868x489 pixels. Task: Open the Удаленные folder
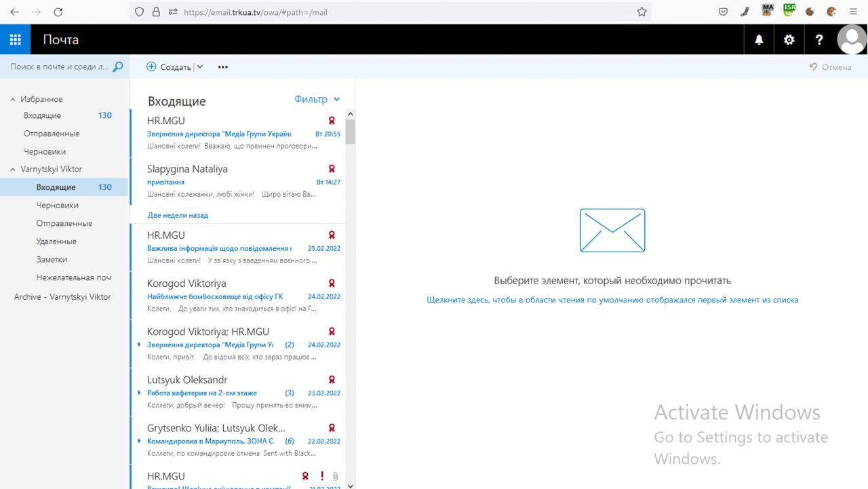click(56, 241)
